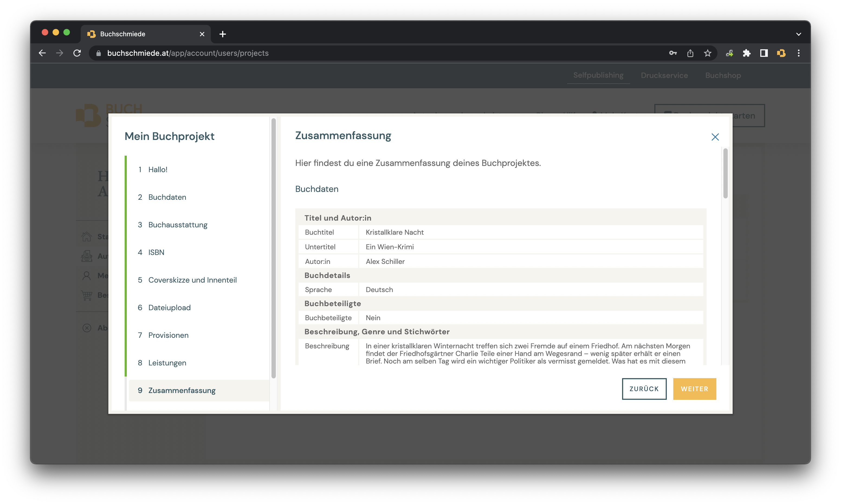The height and width of the screenshot is (504, 841).
Task: Open a new browser tab
Action: [x=223, y=34]
